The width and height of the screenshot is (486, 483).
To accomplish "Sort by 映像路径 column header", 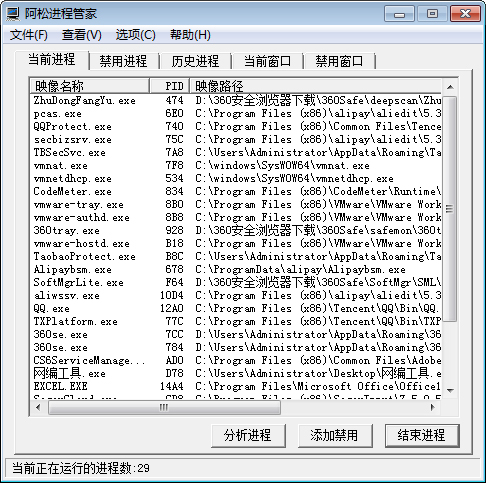I will coord(316,86).
